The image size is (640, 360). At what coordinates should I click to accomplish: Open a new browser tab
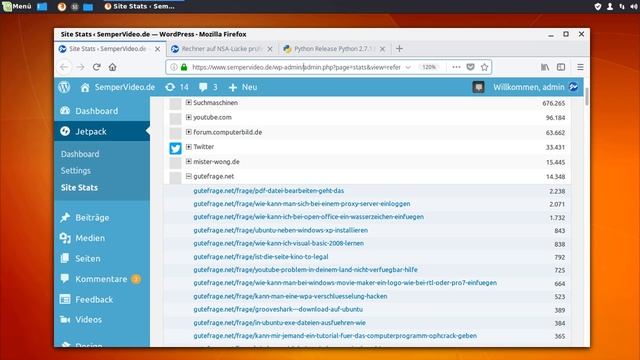click(x=399, y=49)
